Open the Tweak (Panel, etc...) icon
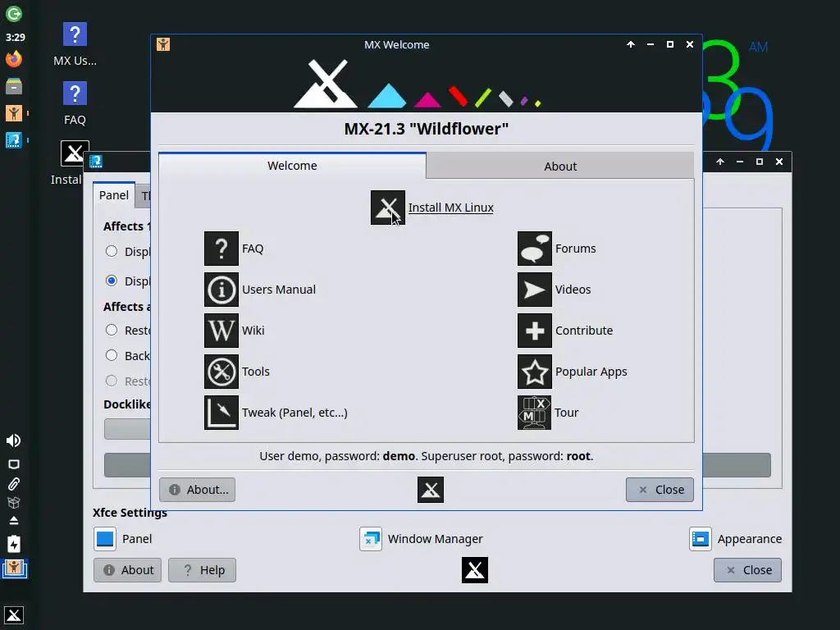Image resolution: width=840 pixels, height=630 pixels. [x=221, y=413]
